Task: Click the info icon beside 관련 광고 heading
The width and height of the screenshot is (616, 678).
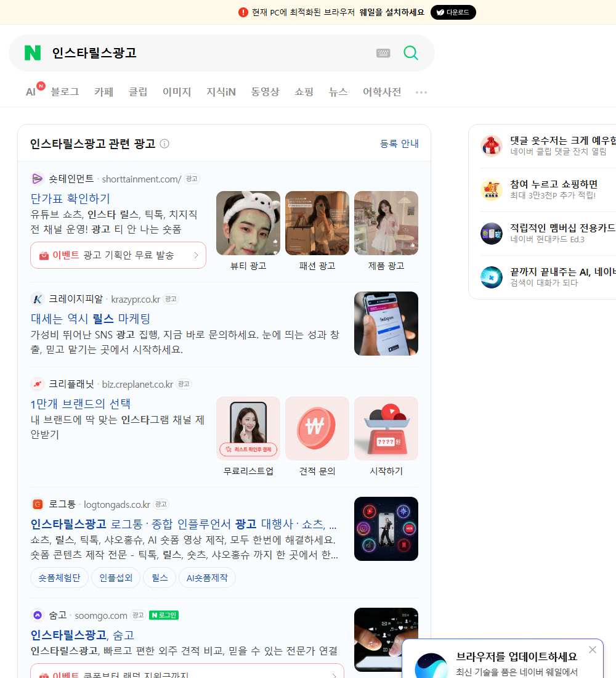Action: [164, 144]
